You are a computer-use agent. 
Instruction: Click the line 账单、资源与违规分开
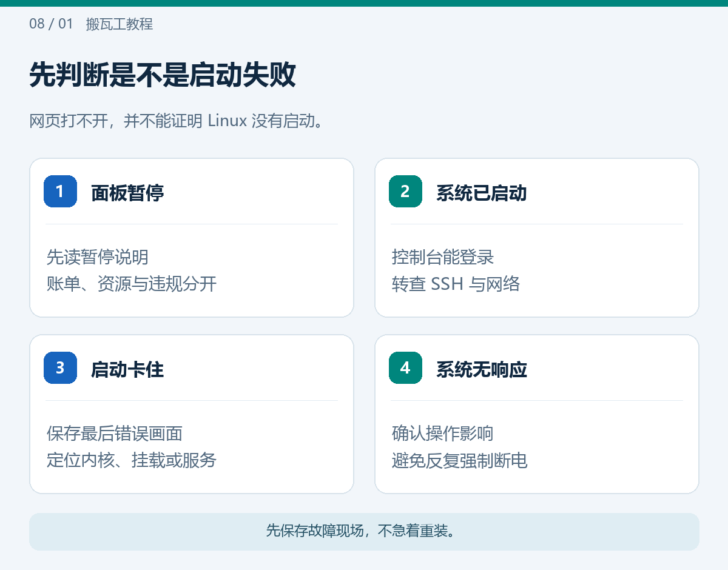click(x=132, y=284)
